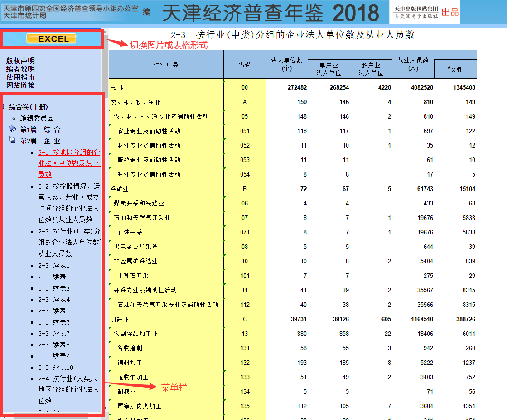Click the table title 2-3 按行业(中类)分组的企业法人单位数及从业人员数

[x=293, y=35]
